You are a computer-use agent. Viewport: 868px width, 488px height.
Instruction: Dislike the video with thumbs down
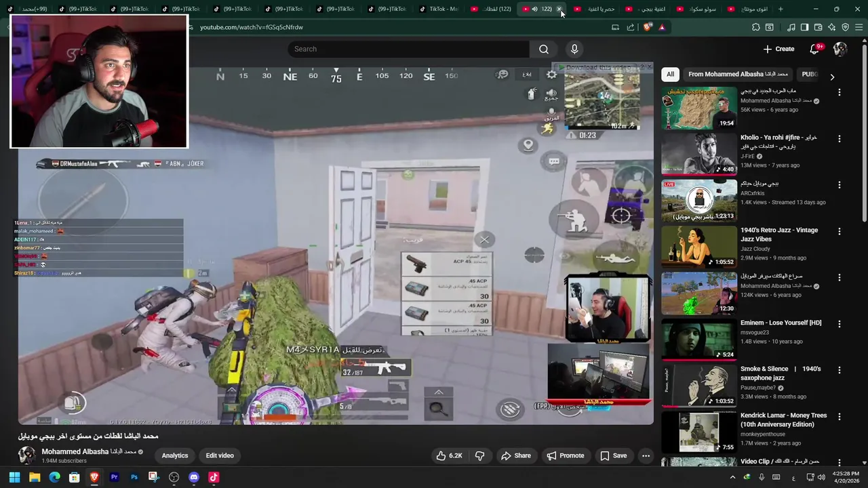click(x=479, y=455)
